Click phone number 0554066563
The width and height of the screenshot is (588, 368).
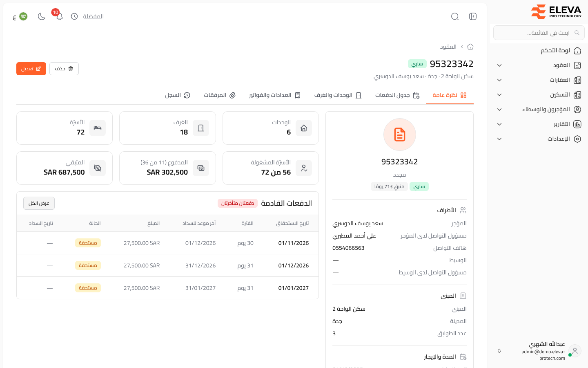point(348,248)
